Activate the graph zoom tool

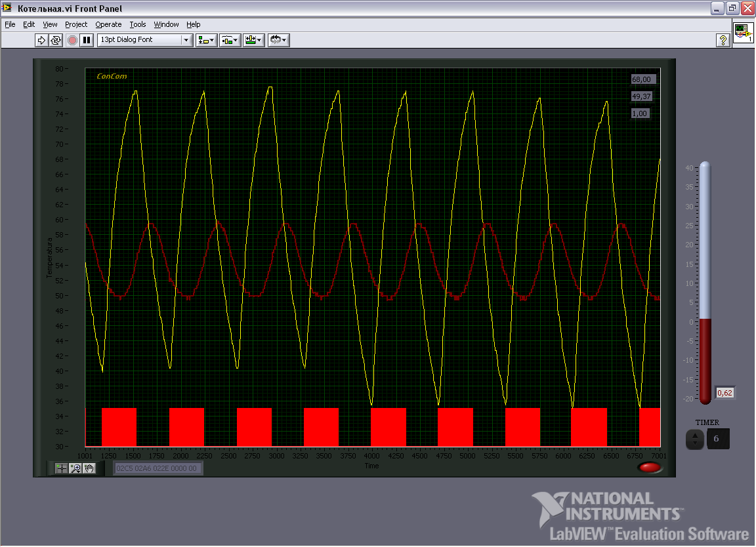pos(75,468)
